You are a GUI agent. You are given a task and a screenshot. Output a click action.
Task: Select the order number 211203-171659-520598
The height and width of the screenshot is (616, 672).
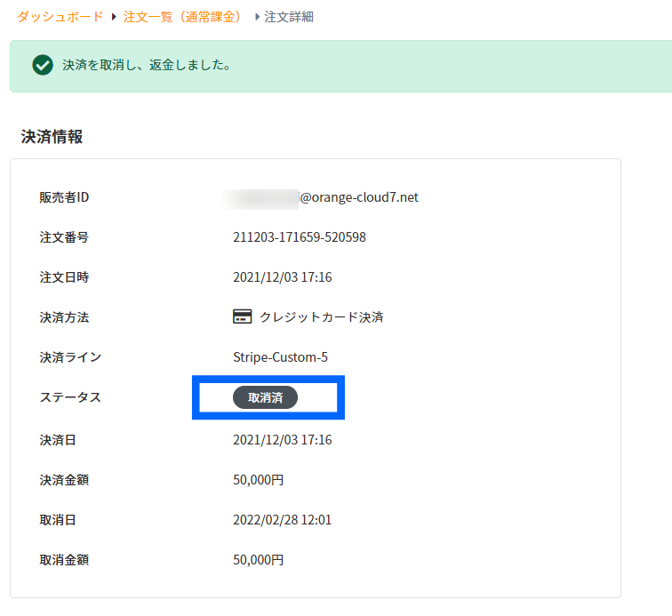pyautogui.click(x=300, y=237)
